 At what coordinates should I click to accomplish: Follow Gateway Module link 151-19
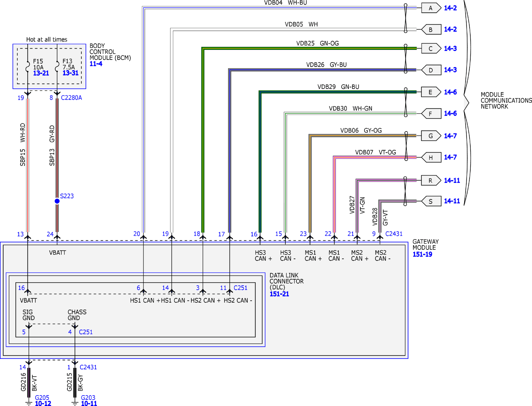point(422,254)
